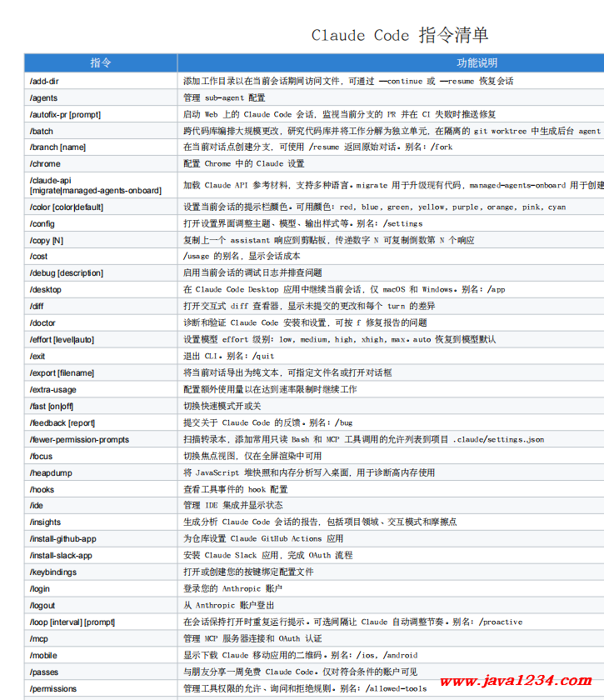Viewport: 604px width, 700px height.
Task: Select the /install-github-app command
Action: click(63, 539)
